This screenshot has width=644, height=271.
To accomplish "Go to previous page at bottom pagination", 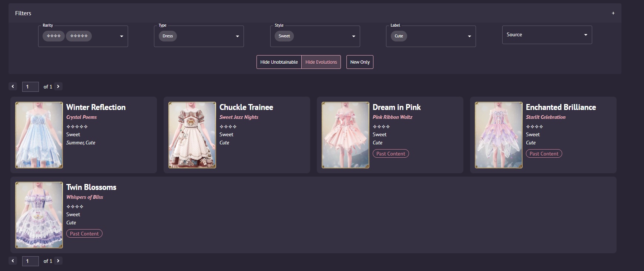I will pyautogui.click(x=13, y=261).
